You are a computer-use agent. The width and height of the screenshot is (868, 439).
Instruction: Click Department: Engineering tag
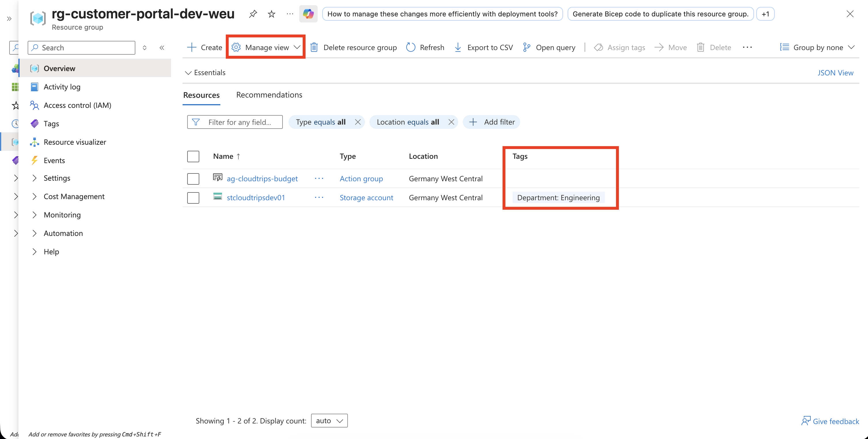click(x=558, y=198)
